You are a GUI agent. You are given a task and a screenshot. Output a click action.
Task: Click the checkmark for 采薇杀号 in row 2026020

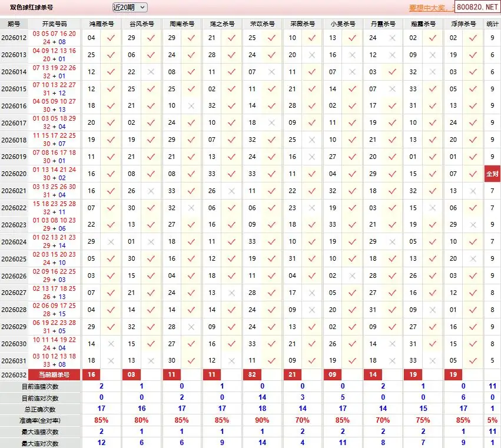(312, 174)
